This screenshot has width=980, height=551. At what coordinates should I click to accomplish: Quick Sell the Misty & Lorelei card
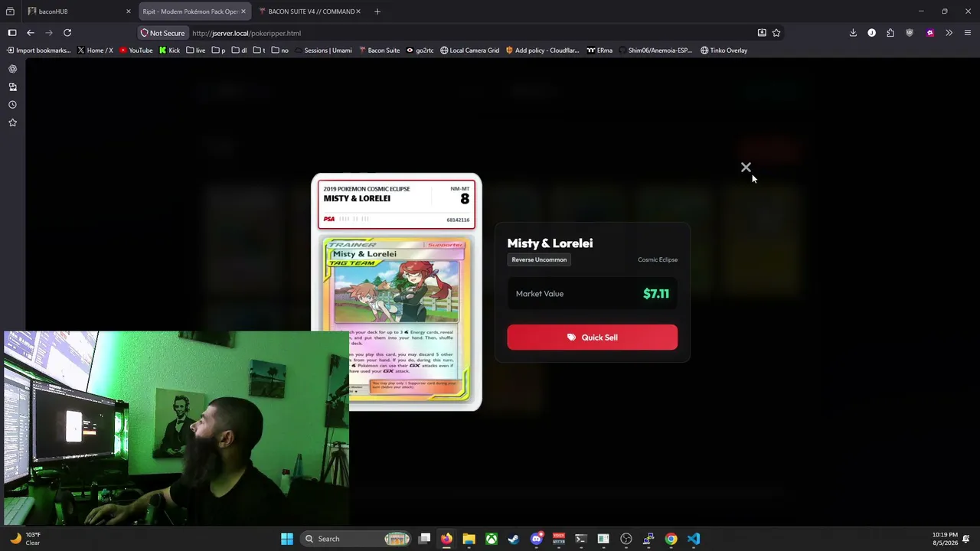click(x=592, y=337)
